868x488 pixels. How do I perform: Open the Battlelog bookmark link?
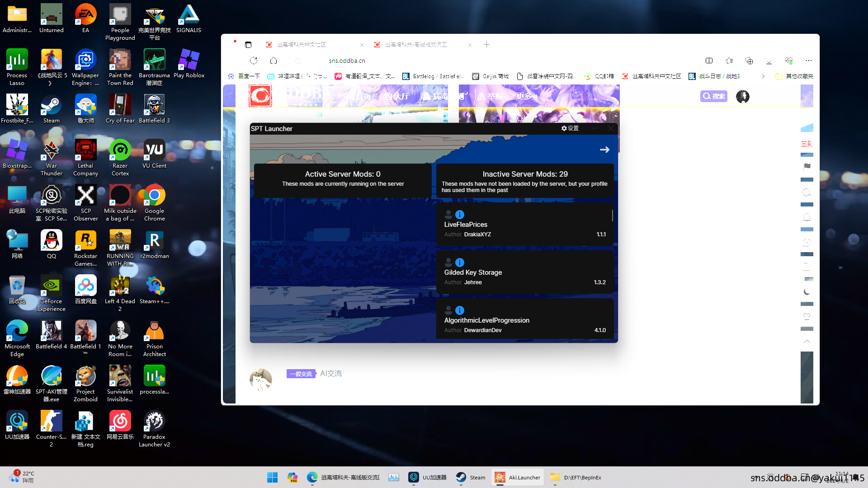[x=433, y=76]
